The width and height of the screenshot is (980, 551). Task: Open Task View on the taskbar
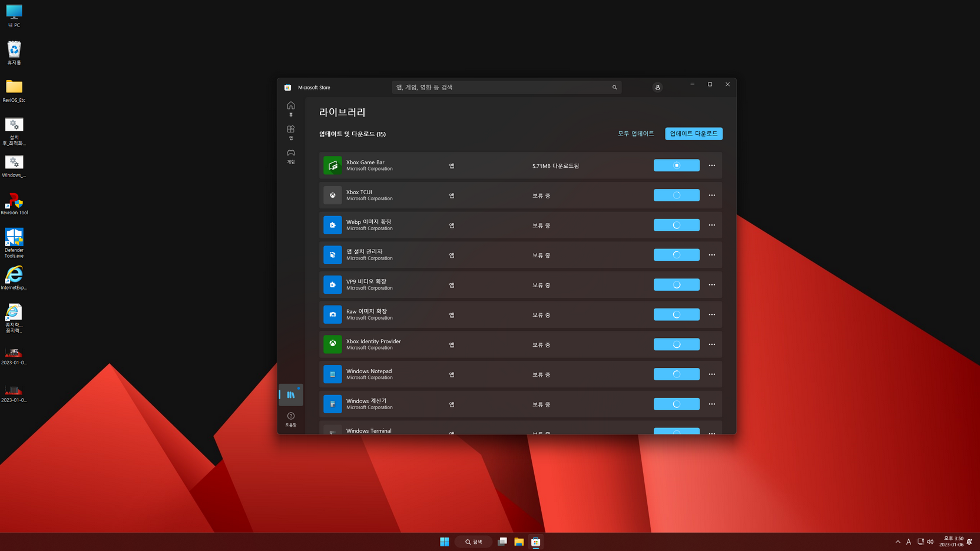pos(502,542)
